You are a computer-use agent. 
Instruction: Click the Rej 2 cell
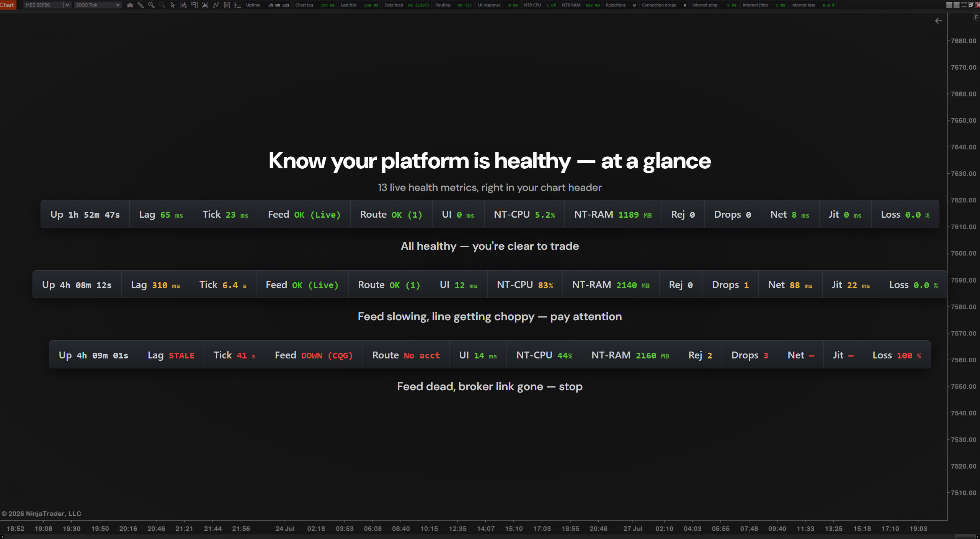pyautogui.click(x=700, y=355)
